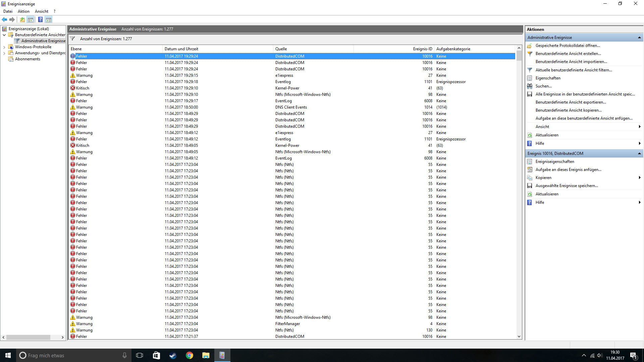644x362 pixels.
Task: Click 'Eigenschaften' in Aktionen pane
Action: pos(548,78)
